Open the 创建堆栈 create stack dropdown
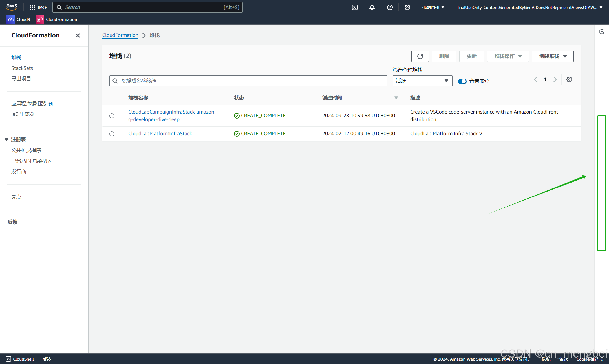The image size is (609, 364). pos(553,56)
